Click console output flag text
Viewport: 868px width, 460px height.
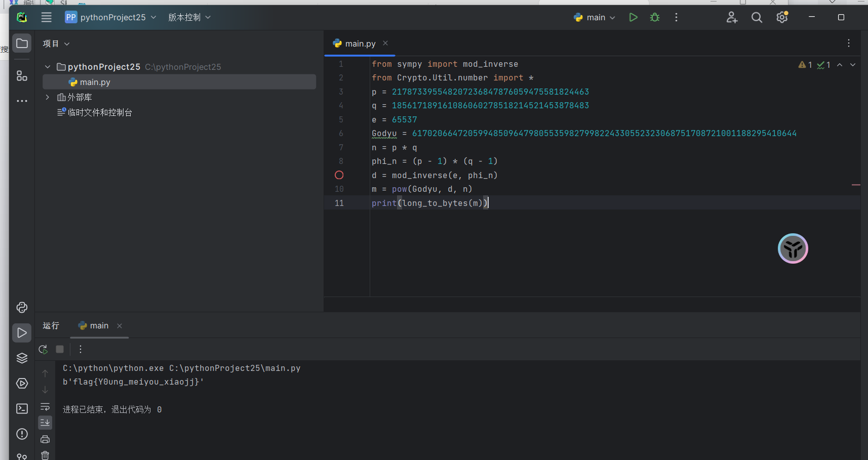tap(133, 382)
